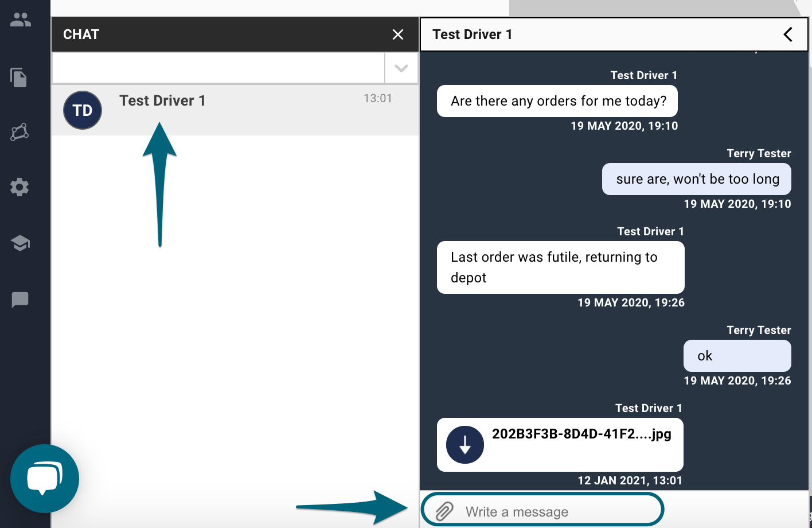Click 'Are there any orders for me today?' message
The image size is (812, 528).
pos(557,101)
